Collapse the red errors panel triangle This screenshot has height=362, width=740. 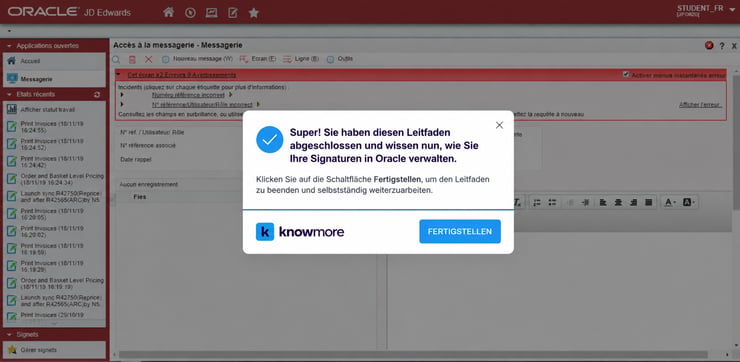pyautogui.click(x=118, y=75)
